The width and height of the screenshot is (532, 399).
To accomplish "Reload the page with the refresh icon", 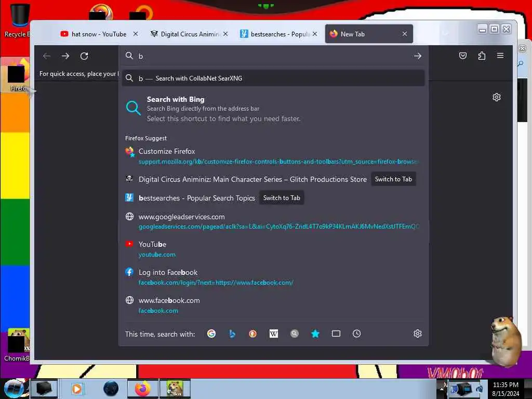I will 84,56.
